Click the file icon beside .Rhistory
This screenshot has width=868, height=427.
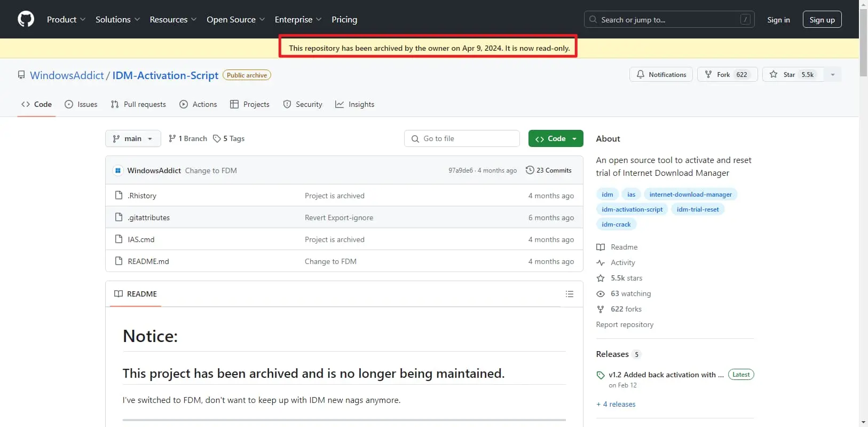(119, 195)
